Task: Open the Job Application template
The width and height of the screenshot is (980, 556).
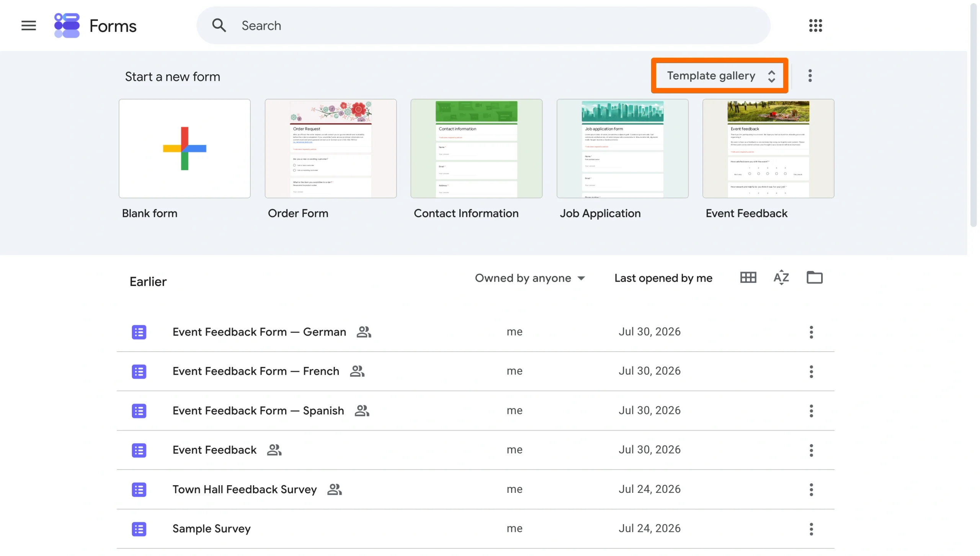Action: click(x=622, y=148)
